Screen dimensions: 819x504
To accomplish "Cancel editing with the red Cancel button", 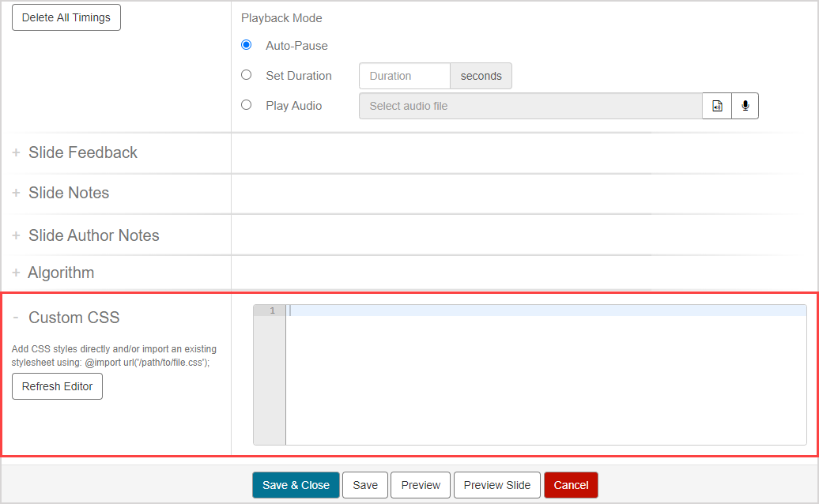I will tap(571, 485).
